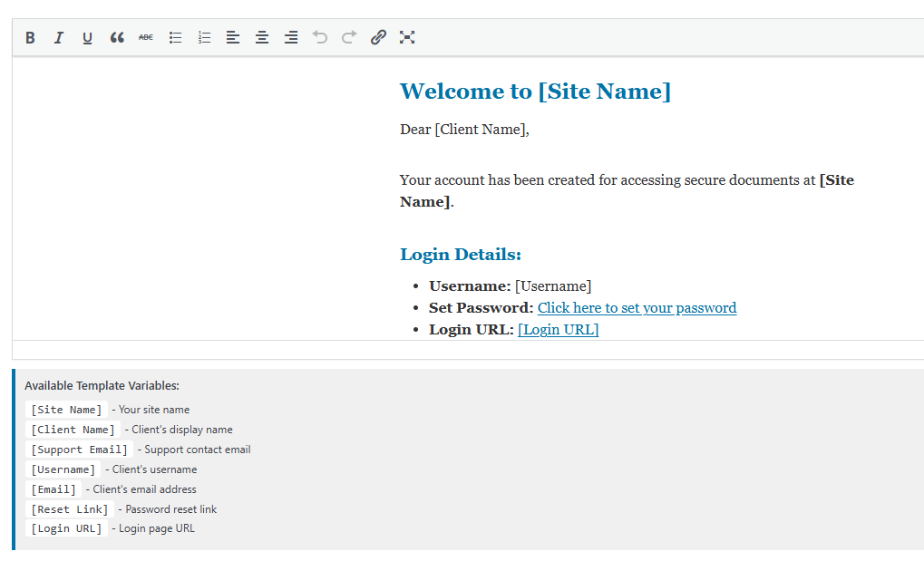The image size is (924, 561).
Task: Click the 'Login Details:' heading
Action: point(461,255)
